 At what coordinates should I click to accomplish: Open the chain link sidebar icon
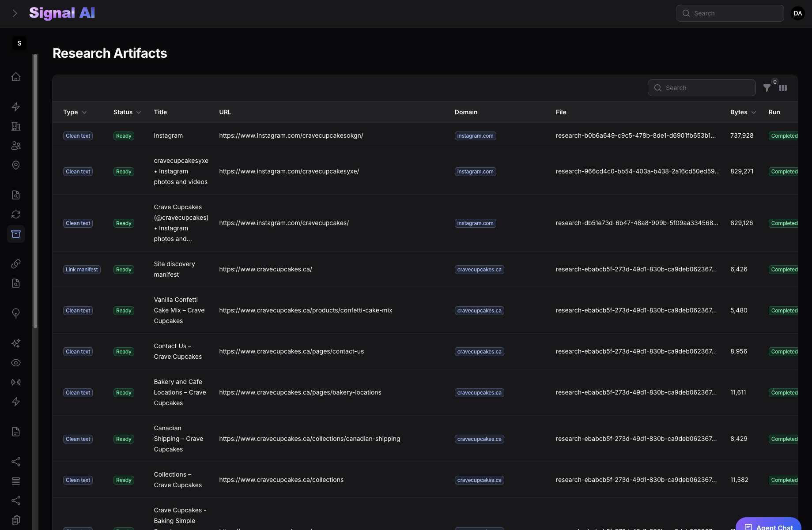[16, 264]
